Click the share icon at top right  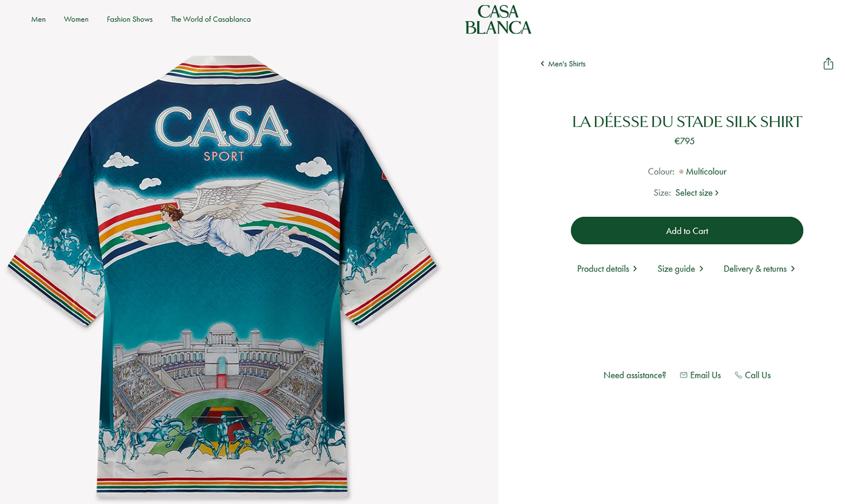pos(828,64)
